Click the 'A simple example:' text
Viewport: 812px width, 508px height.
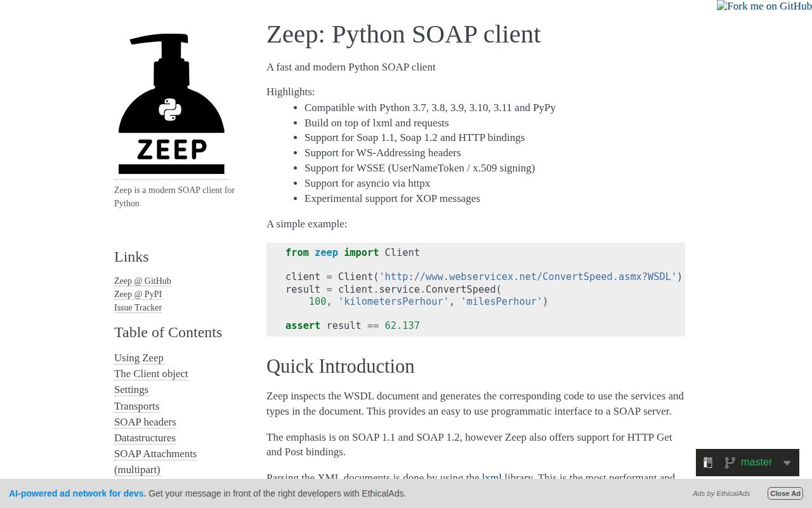click(x=306, y=224)
